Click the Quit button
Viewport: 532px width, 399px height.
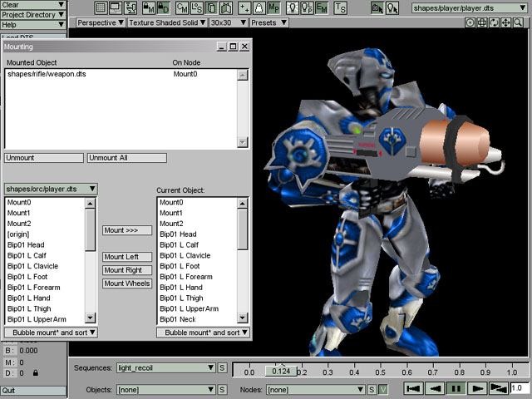33,390
